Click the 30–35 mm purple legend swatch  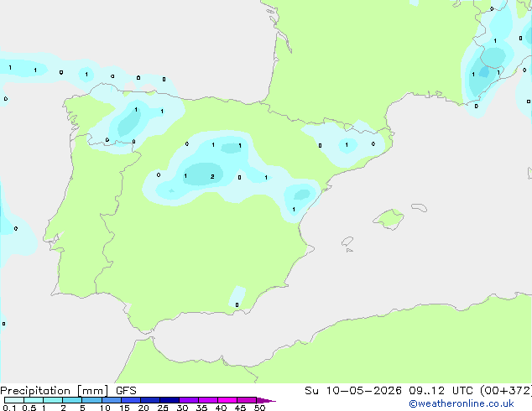[188, 400]
